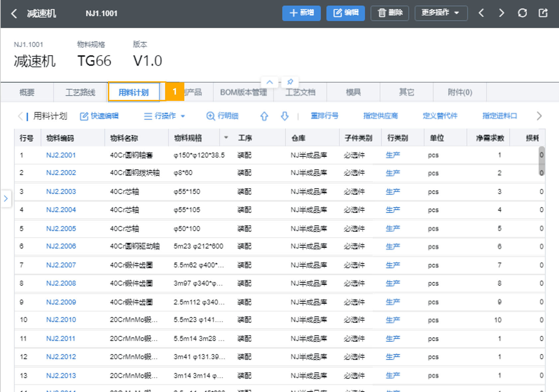The height and width of the screenshot is (392, 559).
Task: Open the 模具 tab
Action: click(x=353, y=92)
